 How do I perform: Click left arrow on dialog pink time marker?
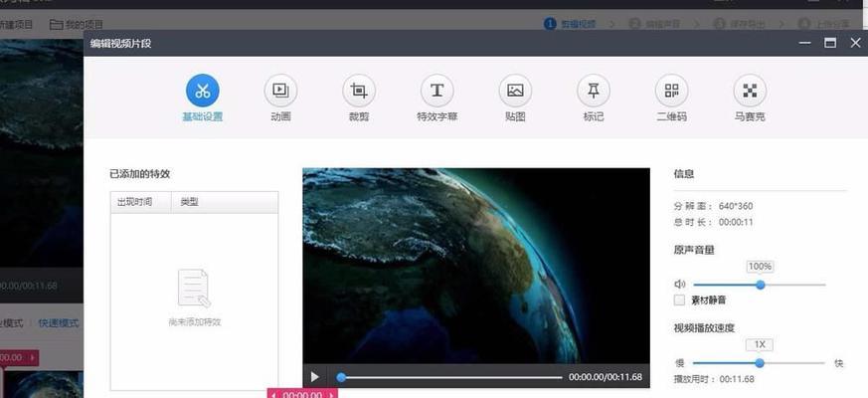point(273,395)
